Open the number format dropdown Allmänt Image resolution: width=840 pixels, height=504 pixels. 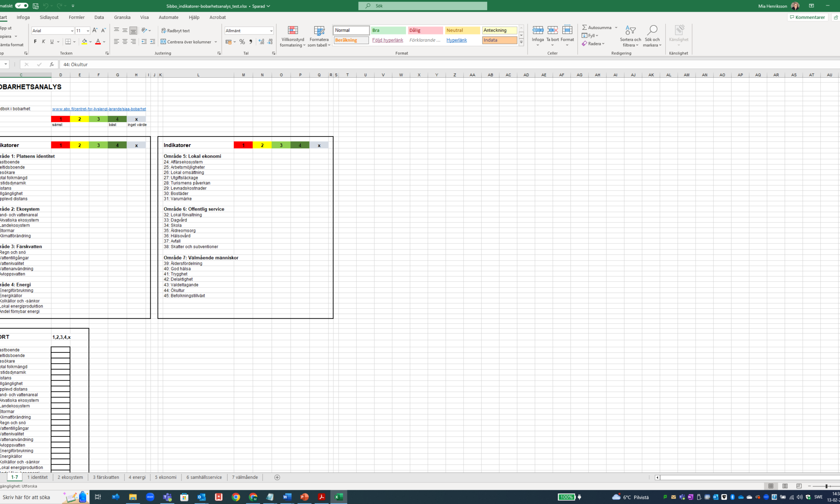coord(271,31)
